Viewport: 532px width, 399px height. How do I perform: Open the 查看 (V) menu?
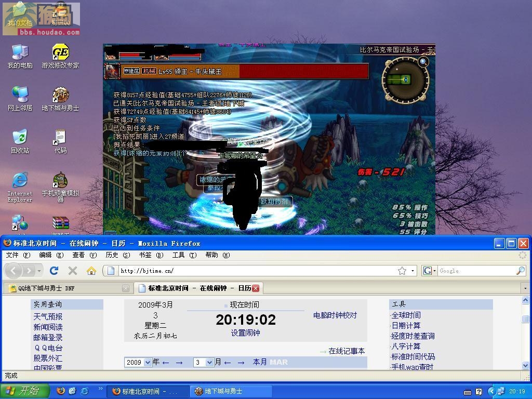(85, 255)
